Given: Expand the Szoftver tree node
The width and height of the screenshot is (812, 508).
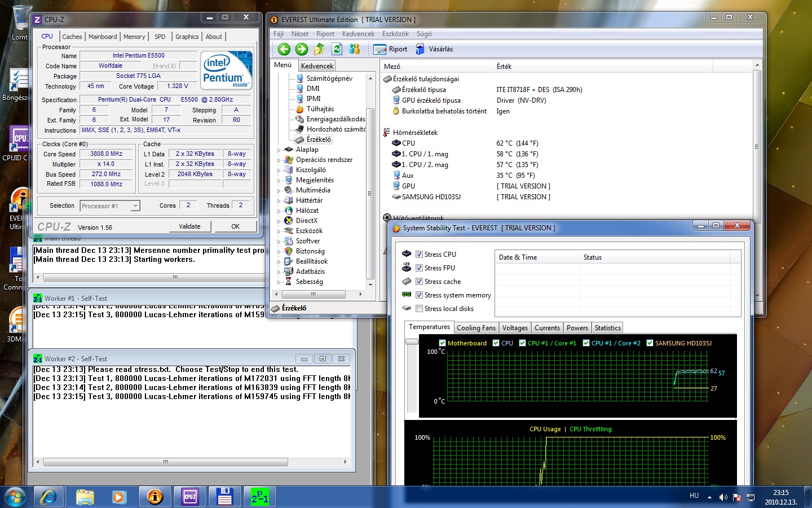Looking at the screenshot, I should click(279, 242).
